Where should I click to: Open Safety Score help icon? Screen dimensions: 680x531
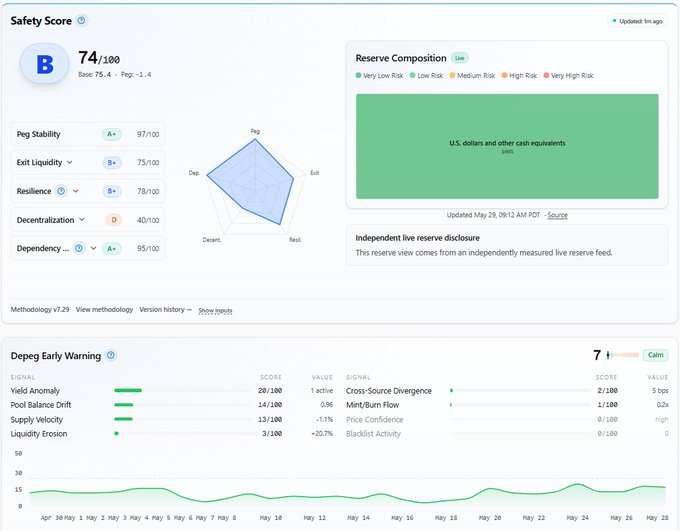[x=82, y=20]
